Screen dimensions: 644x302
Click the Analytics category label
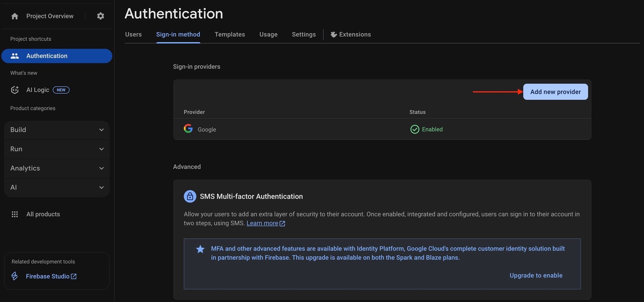pyautogui.click(x=25, y=168)
